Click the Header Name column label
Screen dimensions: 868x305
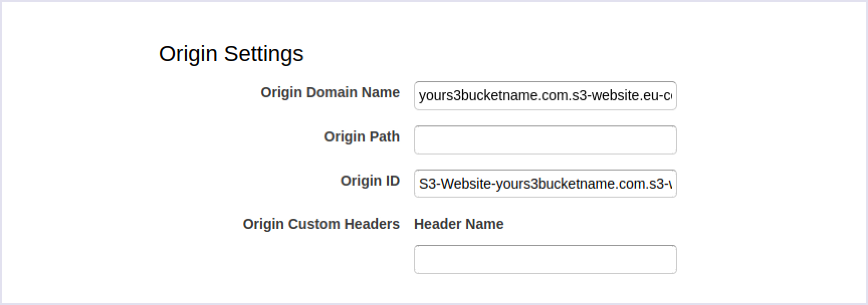coord(459,224)
